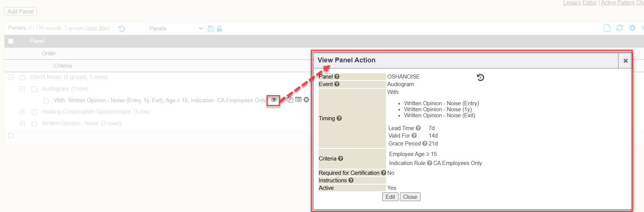The image size is (644, 212).
Task: Click the padlock icon in grid toolbar
Action: 219,29
